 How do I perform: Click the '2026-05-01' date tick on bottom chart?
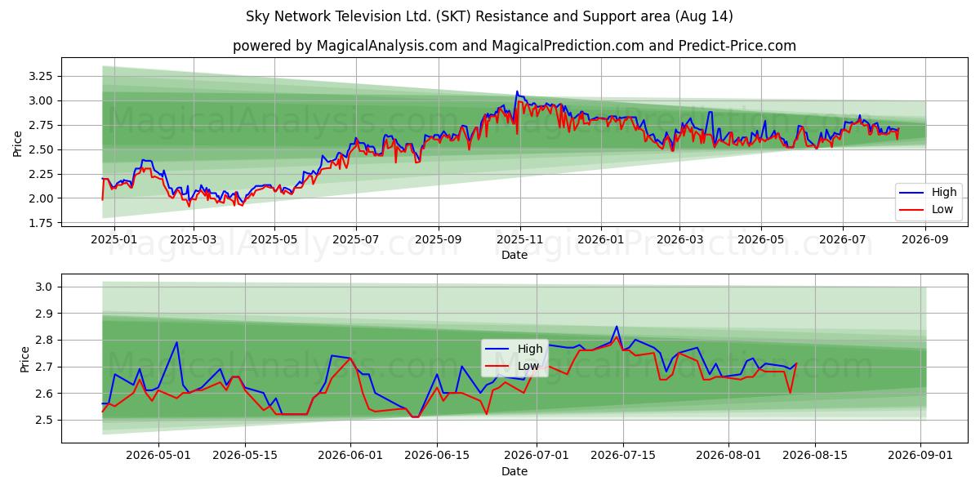tap(158, 457)
